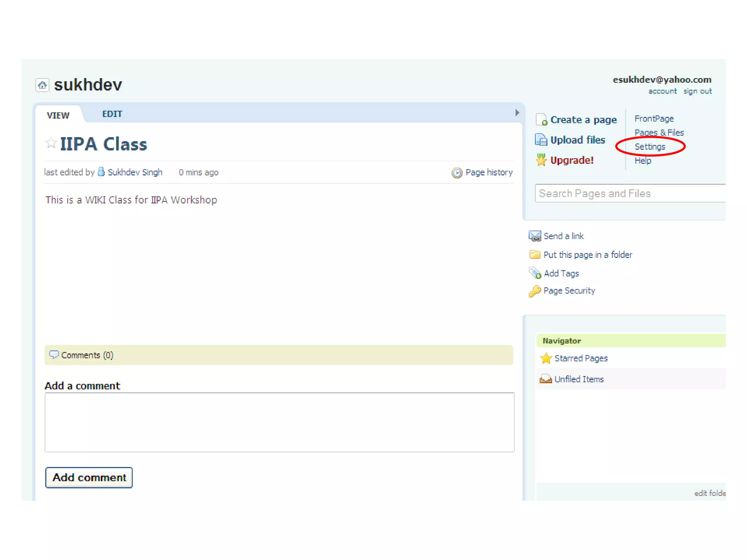Open the Settings link

[650, 147]
